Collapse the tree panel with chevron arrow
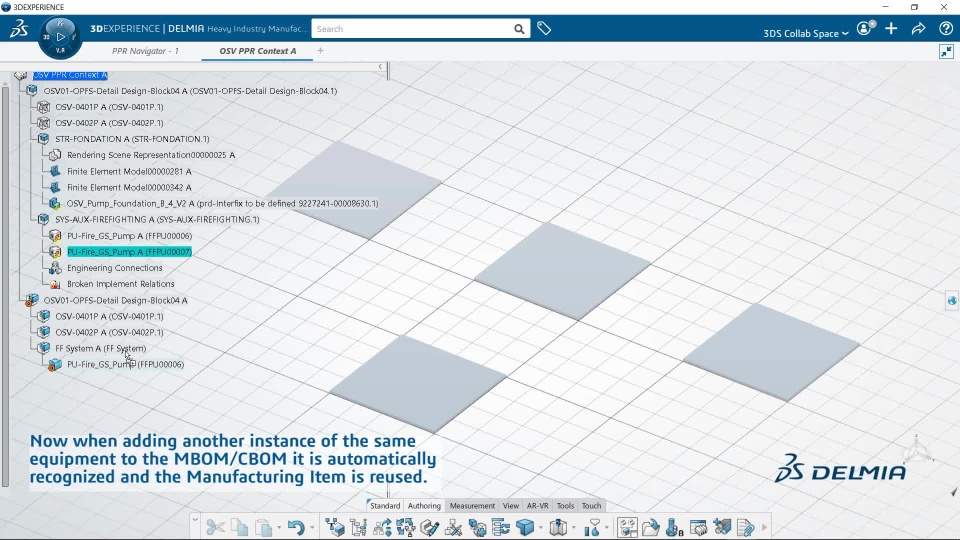The image size is (960, 540). (380, 67)
